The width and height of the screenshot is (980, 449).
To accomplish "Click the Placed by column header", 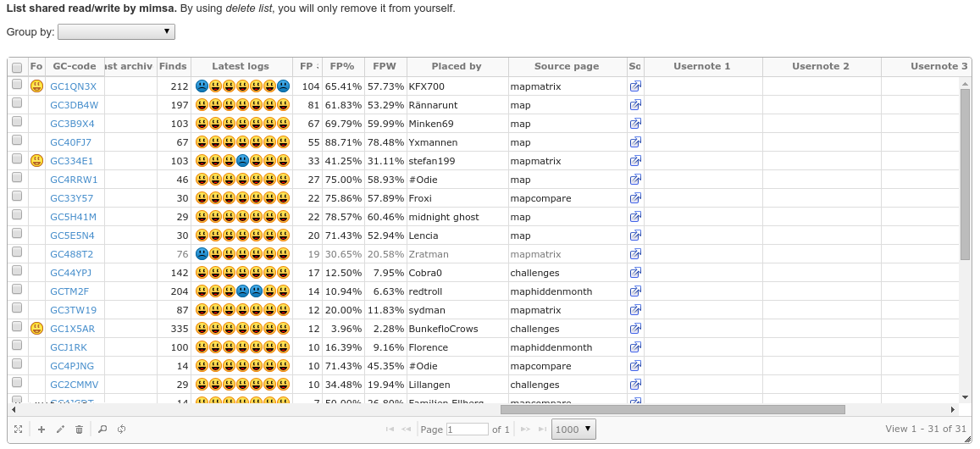I will 457,66.
